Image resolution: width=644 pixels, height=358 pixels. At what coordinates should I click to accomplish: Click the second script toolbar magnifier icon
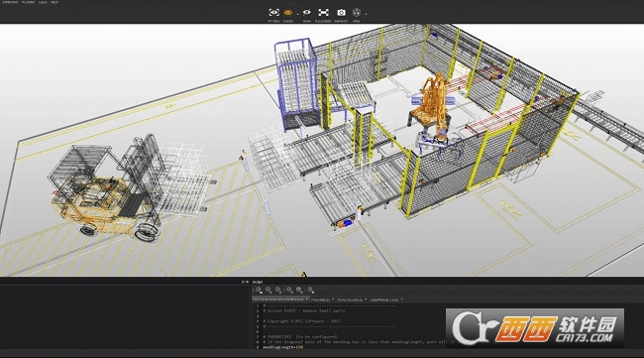pos(268,291)
